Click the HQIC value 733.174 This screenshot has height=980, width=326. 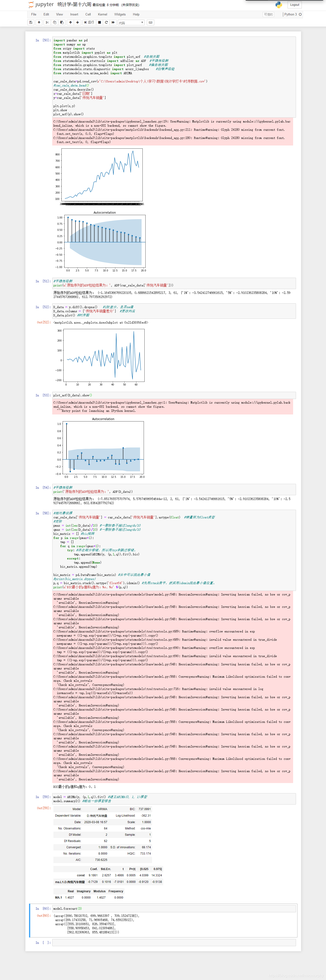(146, 853)
